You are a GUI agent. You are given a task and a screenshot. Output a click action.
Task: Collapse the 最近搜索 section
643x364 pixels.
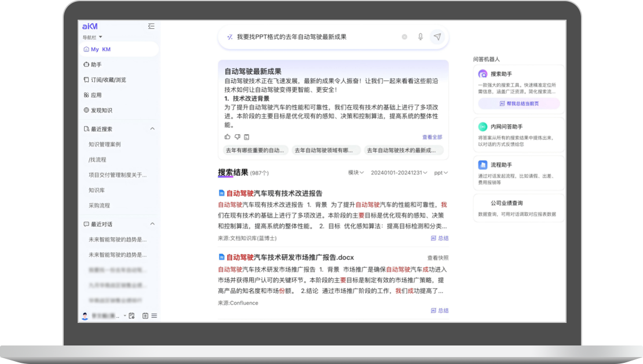point(152,129)
